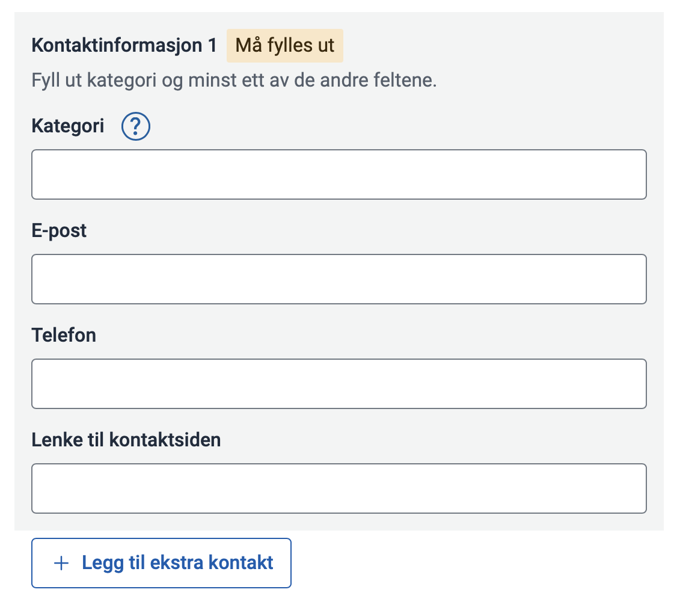Screen dimensions: 677x616
Task: Click the 'Legg til ekstra kontakt' button text
Action: pos(177,563)
